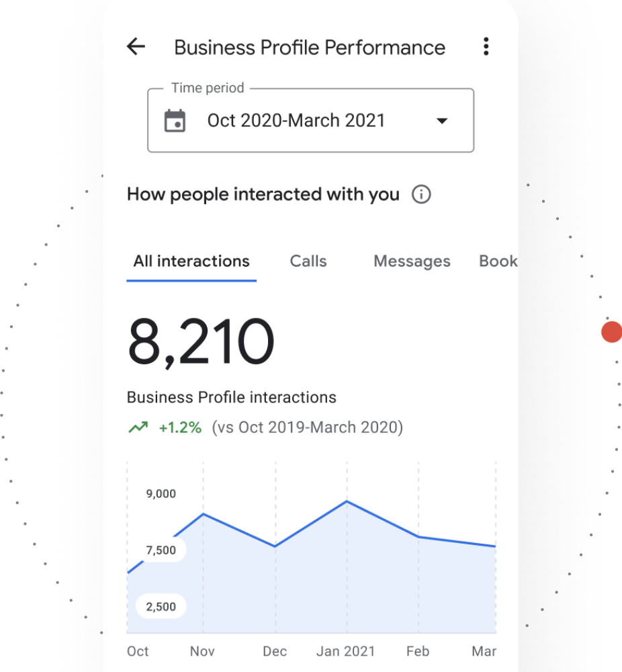Expand the Time period dropdown arrow
This screenshot has width=622, height=672.
(442, 121)
